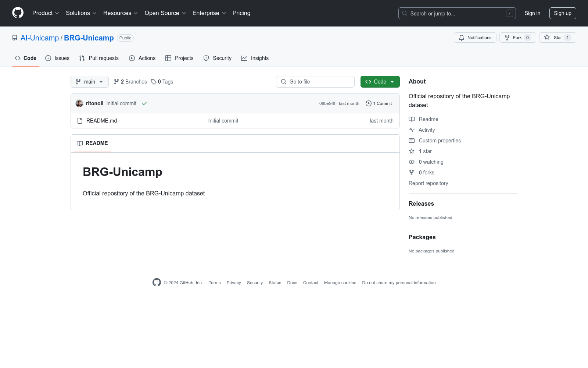Switch to the Pull requests tab

[x=99, y=58]
